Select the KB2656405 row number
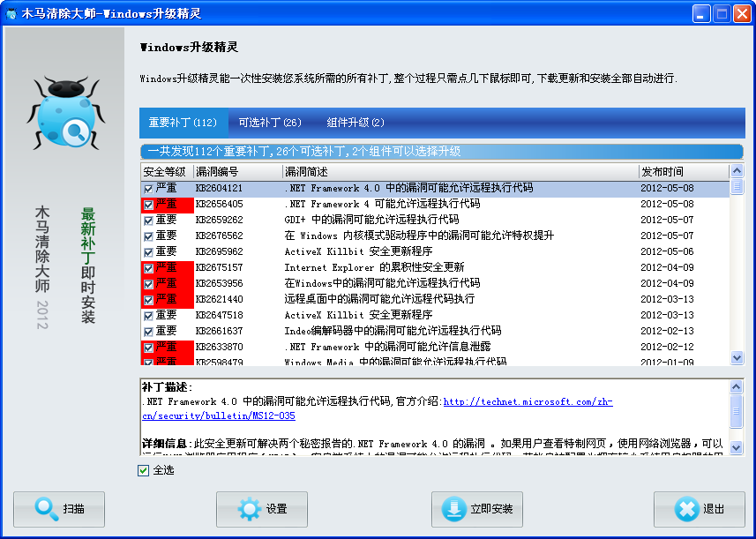The height and width of the screenshot is (539, 756). point(220,205)
